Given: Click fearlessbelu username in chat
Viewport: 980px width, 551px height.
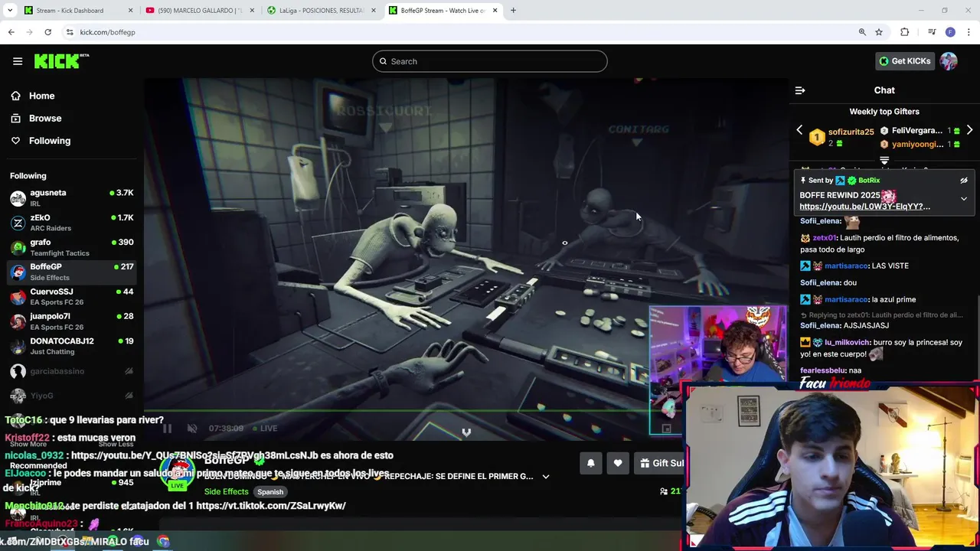Looking at the screenshot, I should 823,370.
